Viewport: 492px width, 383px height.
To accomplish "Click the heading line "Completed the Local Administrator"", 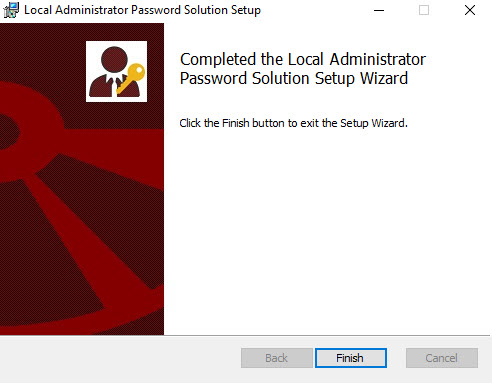I will (303, 59).
